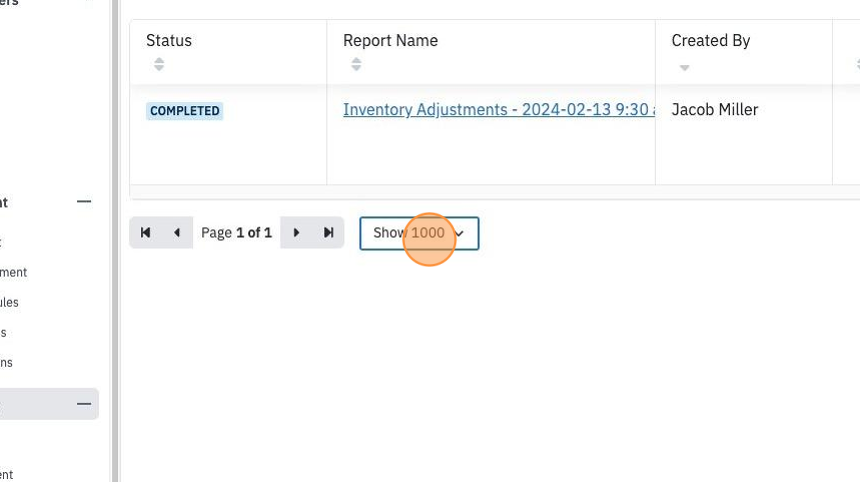Open the Show 1000 rows dropdown
Image resolution: width=860 pixels, height=482 pixels.
[x=419, y=233]
